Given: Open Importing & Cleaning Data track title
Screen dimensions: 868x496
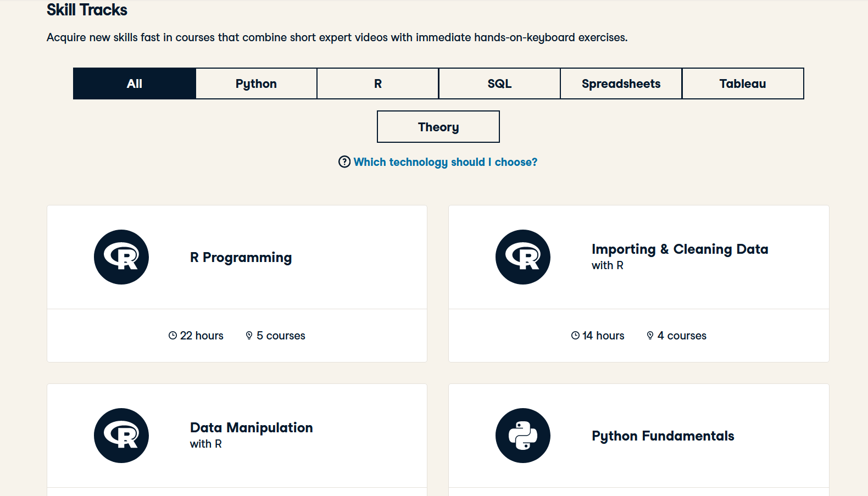Looking at the screenshot, I should pyautogui.click(x=680, y=249).
